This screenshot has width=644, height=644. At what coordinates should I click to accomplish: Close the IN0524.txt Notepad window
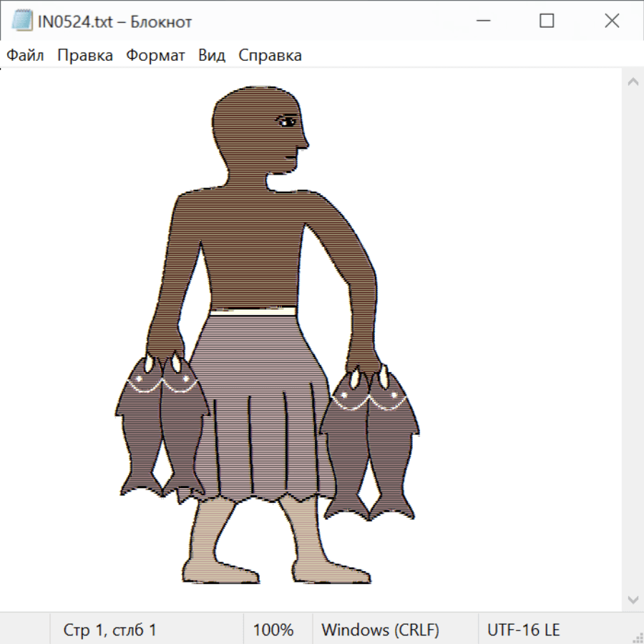click(x=612, y=21)
